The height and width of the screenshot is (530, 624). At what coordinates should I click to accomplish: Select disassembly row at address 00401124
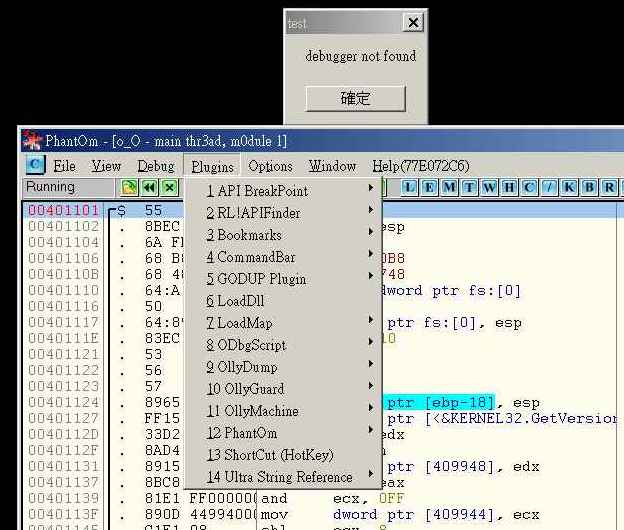pyautogui.click(x=64, y=402)
